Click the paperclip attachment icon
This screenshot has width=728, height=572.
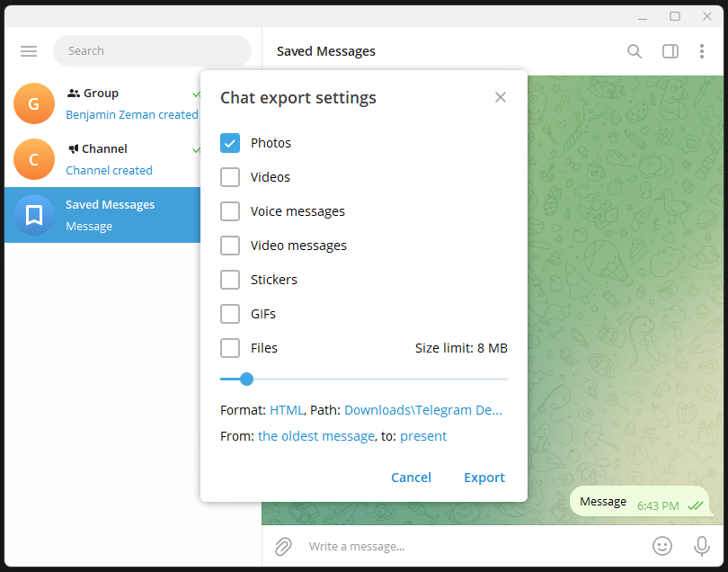(x=282, y=546)
